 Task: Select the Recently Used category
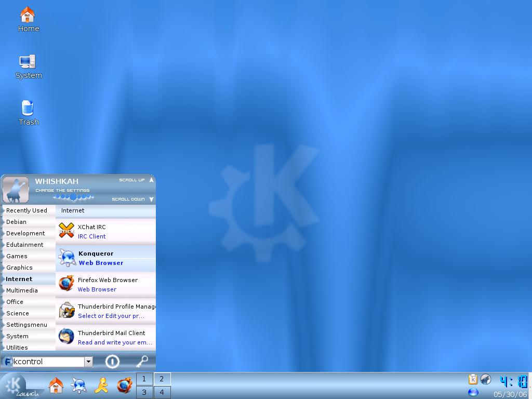pos(29,210)
